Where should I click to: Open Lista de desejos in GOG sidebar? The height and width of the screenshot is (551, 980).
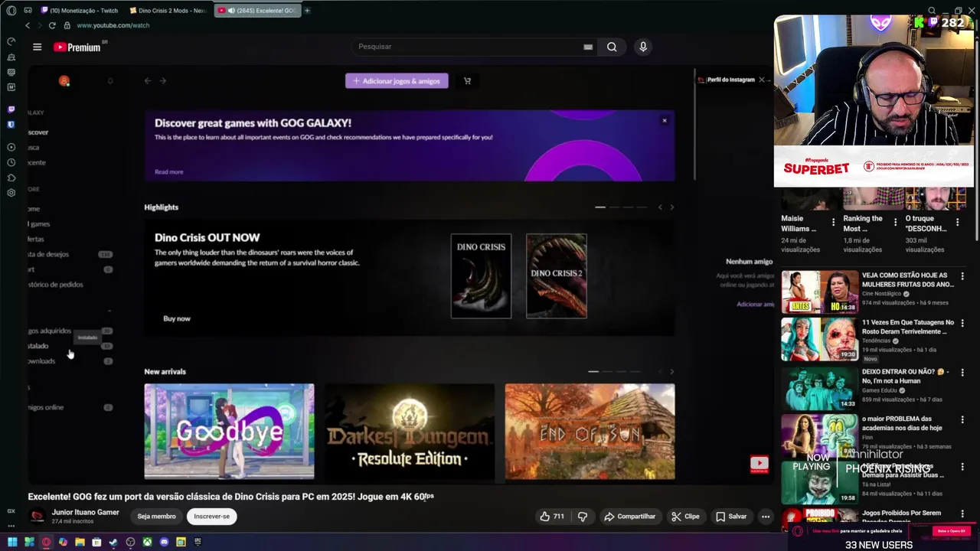pos(48,254)
